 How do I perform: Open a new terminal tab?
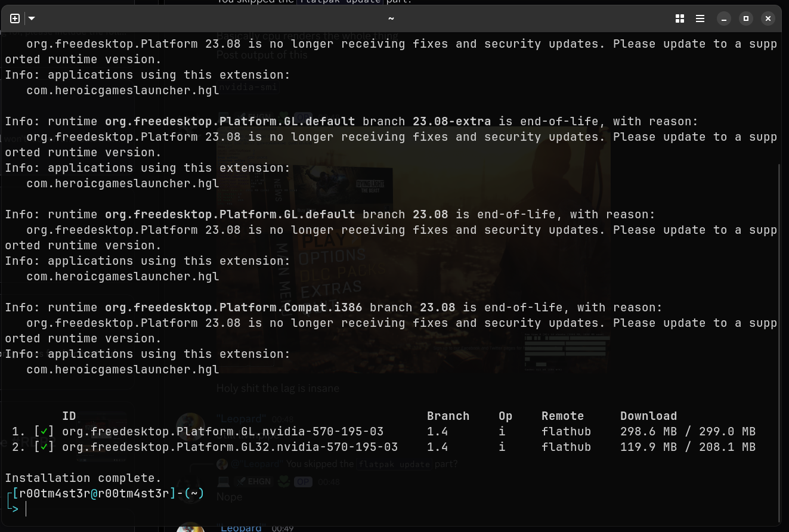coord(15,18)
